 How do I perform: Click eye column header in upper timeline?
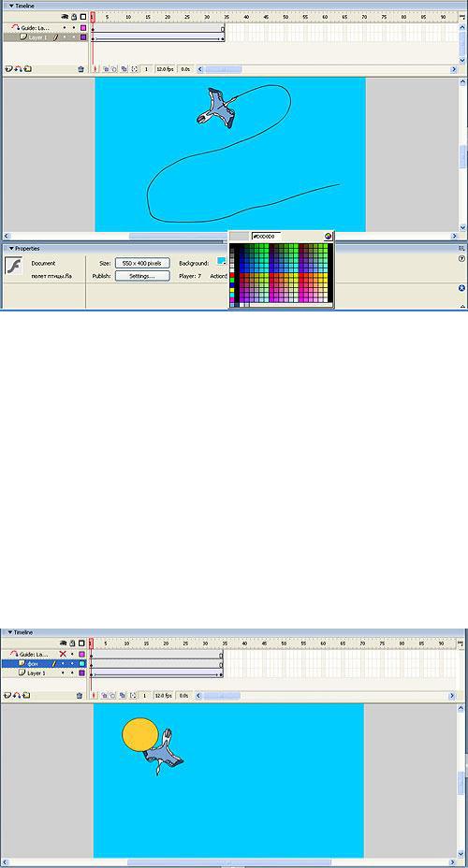[x=65, y=17]
